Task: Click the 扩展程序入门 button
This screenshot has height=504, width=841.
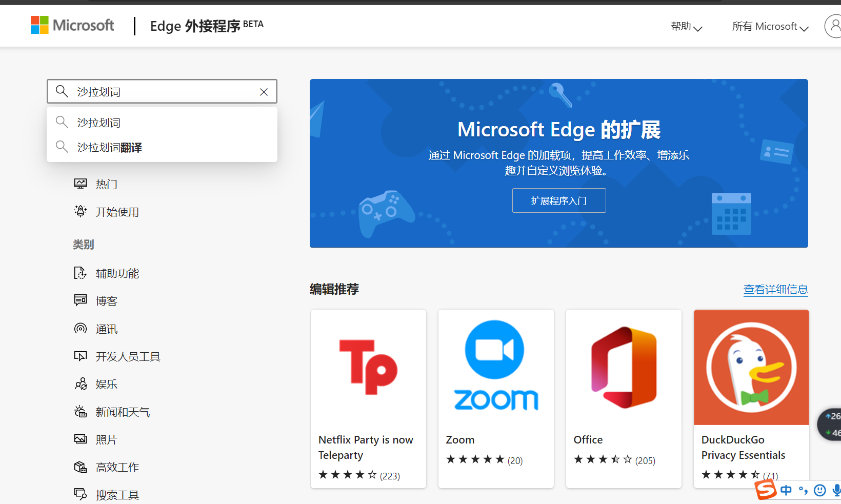Action: tap(559, 200)
